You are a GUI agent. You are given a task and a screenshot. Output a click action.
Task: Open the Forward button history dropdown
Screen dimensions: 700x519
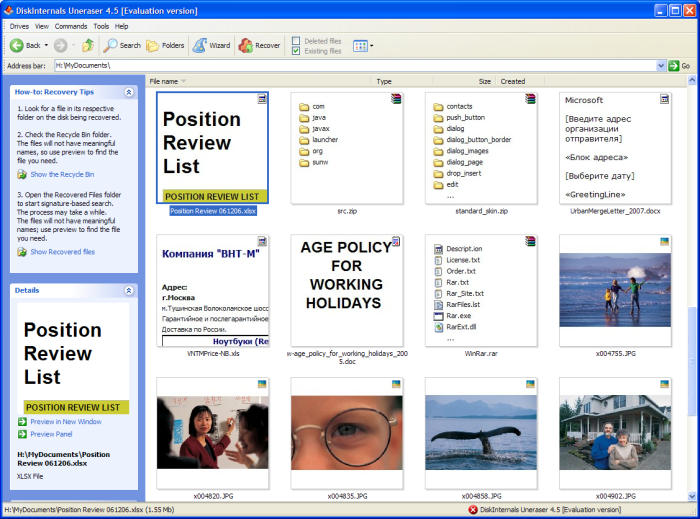pos(73,46)
